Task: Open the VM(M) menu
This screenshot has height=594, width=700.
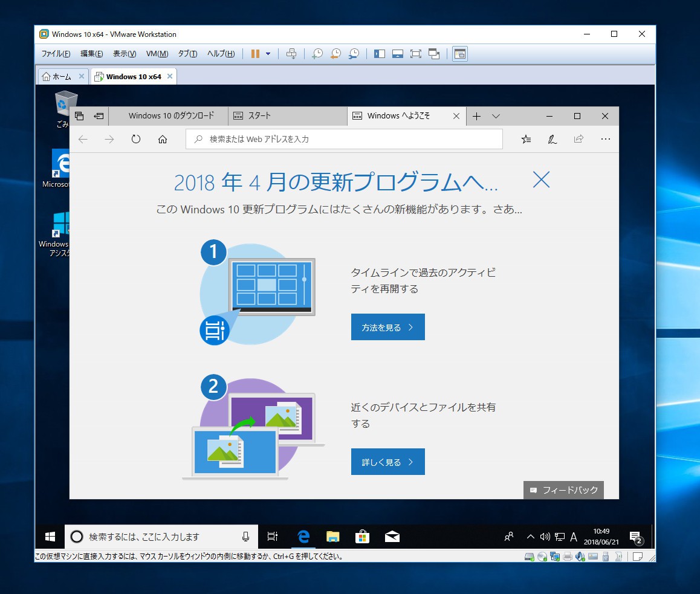Action: click(157, 54)
